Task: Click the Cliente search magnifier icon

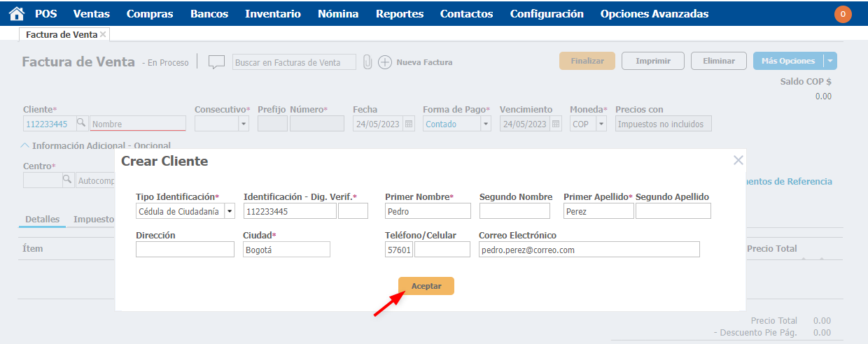Action: coord(81,123)
